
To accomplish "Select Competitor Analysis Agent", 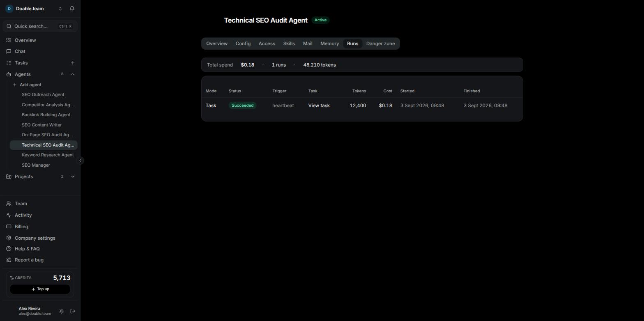I will [x=48, y=105].
